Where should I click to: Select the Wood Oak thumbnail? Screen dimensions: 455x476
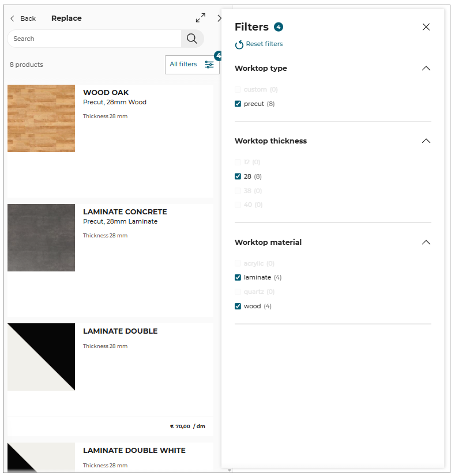(x=42, y=118)
